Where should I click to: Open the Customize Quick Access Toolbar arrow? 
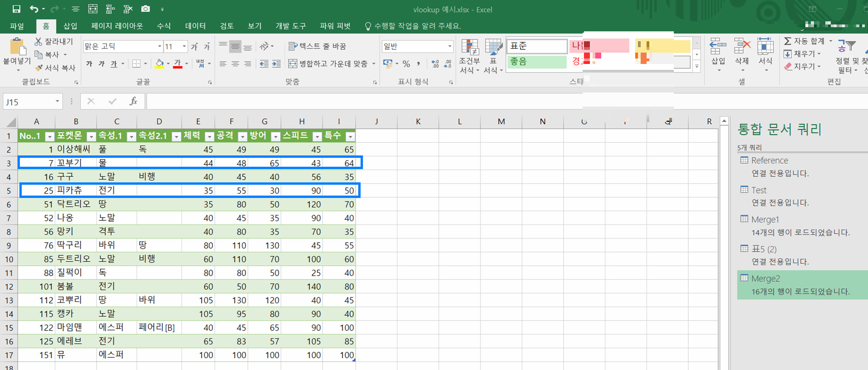coord(162,9)
